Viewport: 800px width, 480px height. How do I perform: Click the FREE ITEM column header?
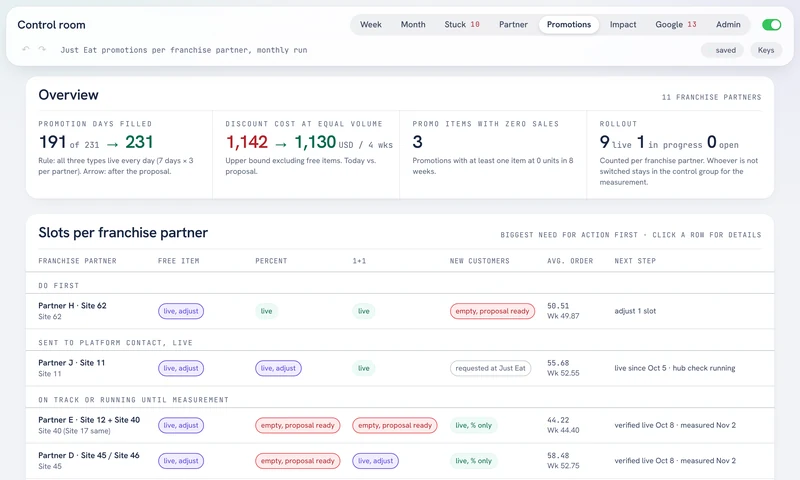[x=179, y=261]
